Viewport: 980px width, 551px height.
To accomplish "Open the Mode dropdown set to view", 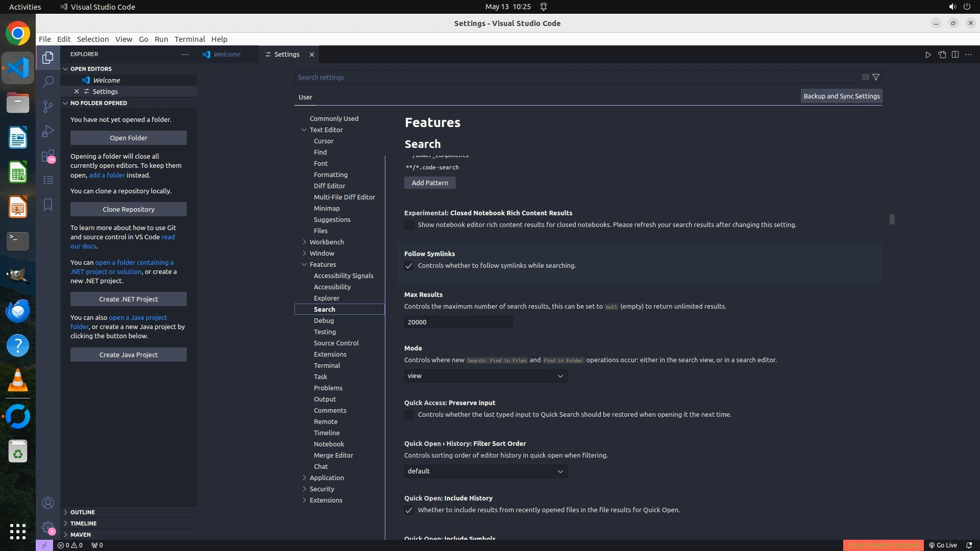I will (x=485, y=376).
